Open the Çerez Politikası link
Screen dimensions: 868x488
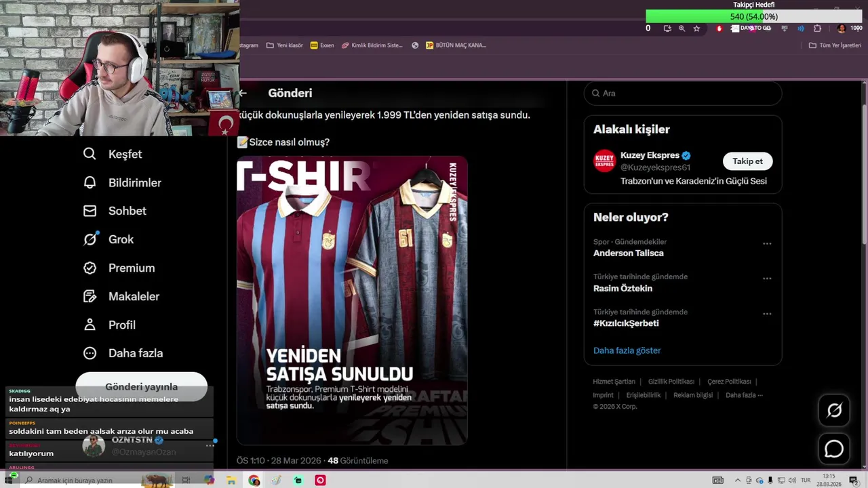click(729, 382)
